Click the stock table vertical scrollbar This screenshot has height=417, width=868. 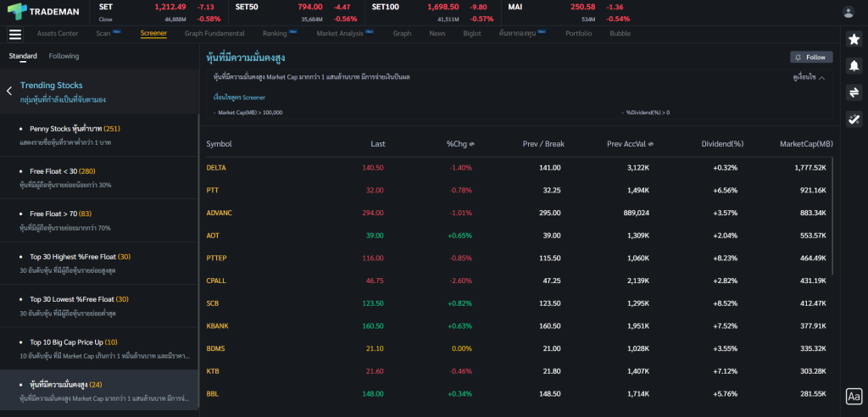(834, 212)
